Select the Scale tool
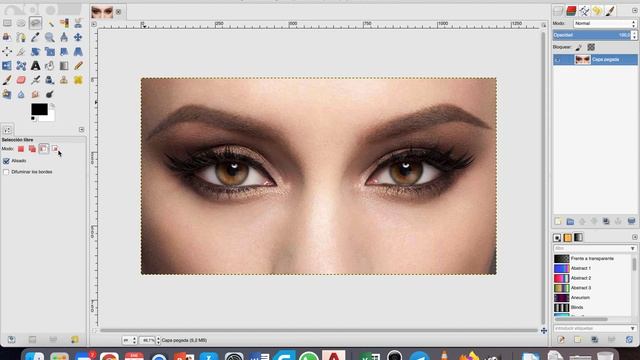Screen dimensions: 640x360 pos(50,51)
